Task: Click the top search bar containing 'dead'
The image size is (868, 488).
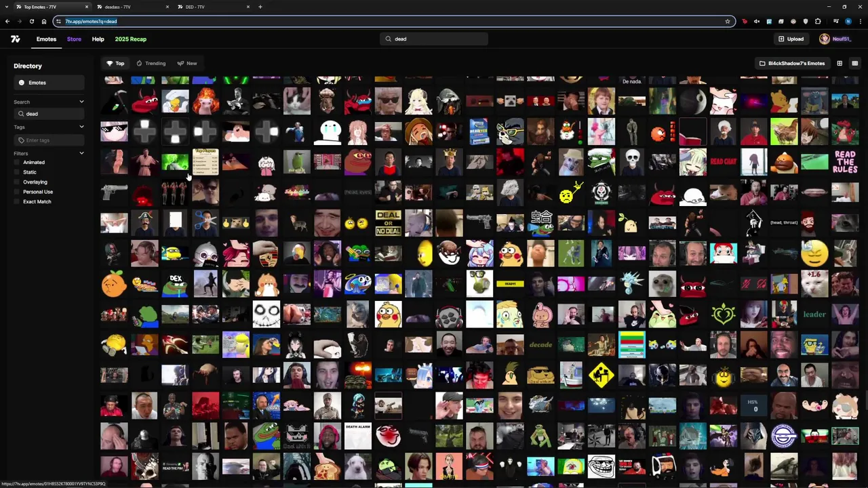Action: point(434,39)
